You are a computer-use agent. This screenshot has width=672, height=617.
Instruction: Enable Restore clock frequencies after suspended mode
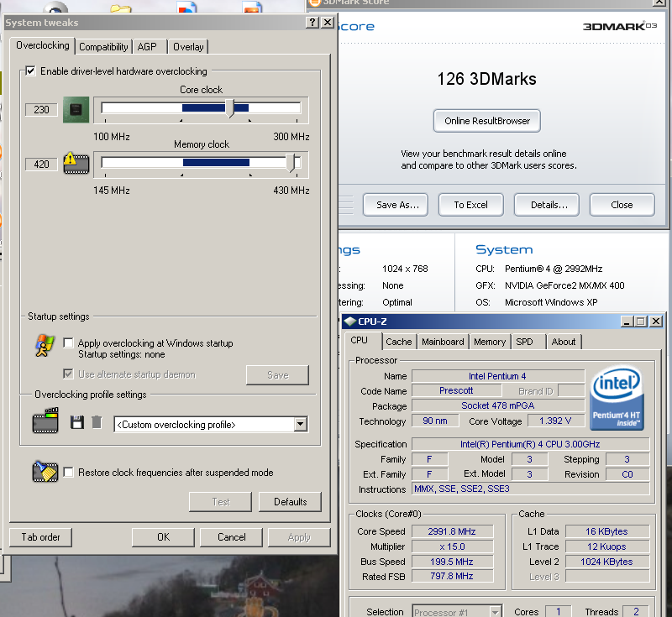click(68, 472)
